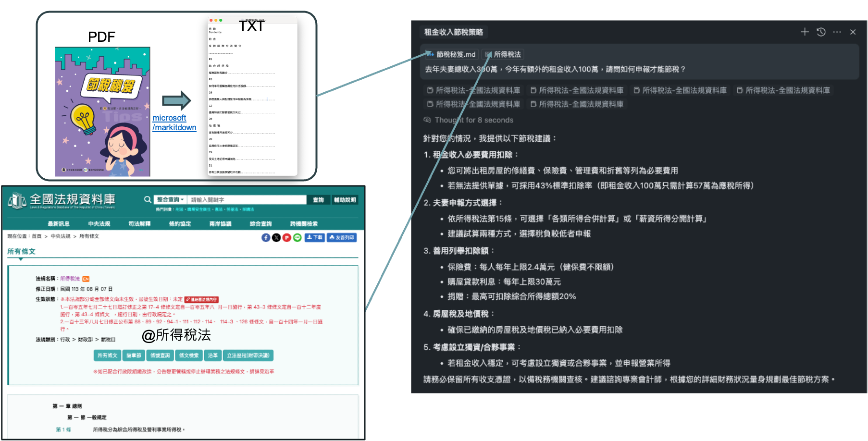Viewport: 868px width, 441px height.
Task: Click the search magnifier icon on law database
Action: point(148,199)
